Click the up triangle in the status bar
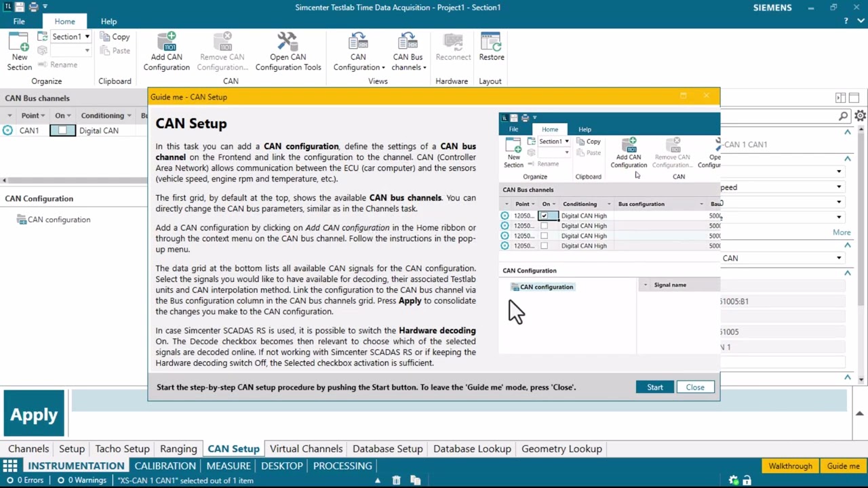 point(378,481)
